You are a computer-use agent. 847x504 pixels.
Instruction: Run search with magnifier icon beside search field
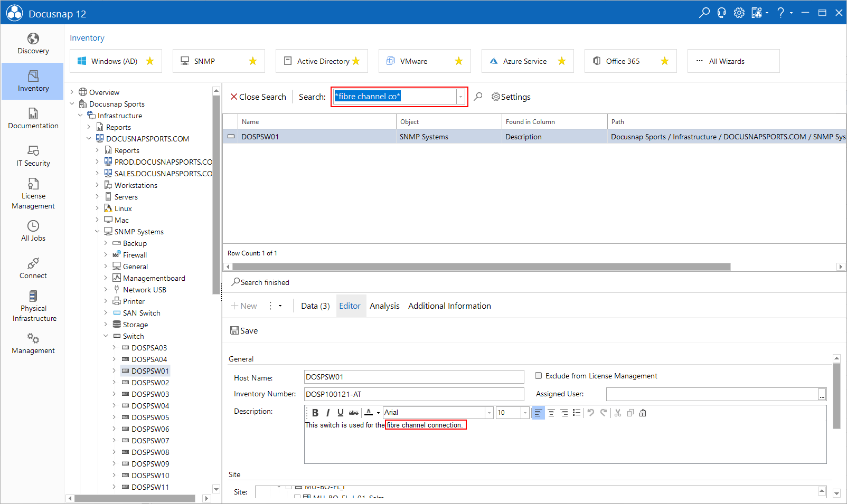[x=478, y=97]
